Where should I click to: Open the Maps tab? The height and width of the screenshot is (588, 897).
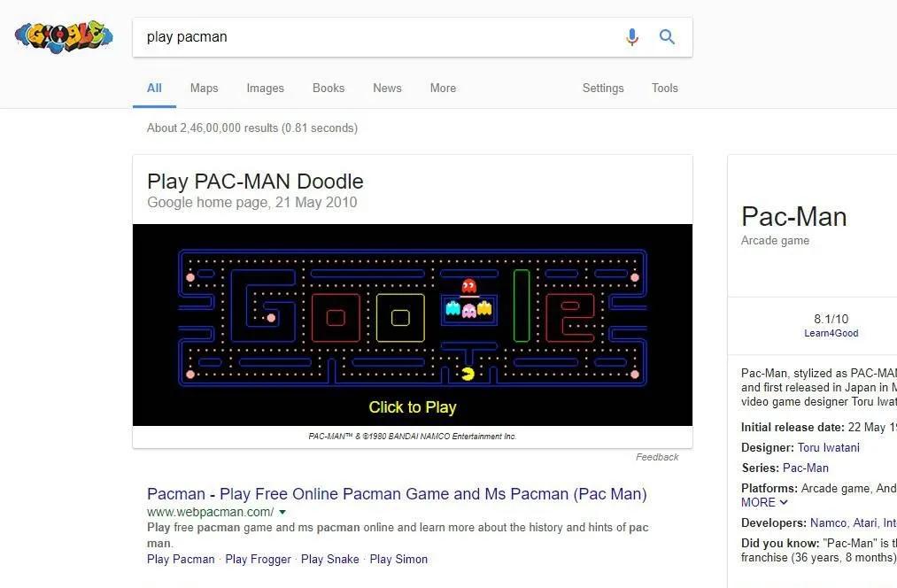205,88
